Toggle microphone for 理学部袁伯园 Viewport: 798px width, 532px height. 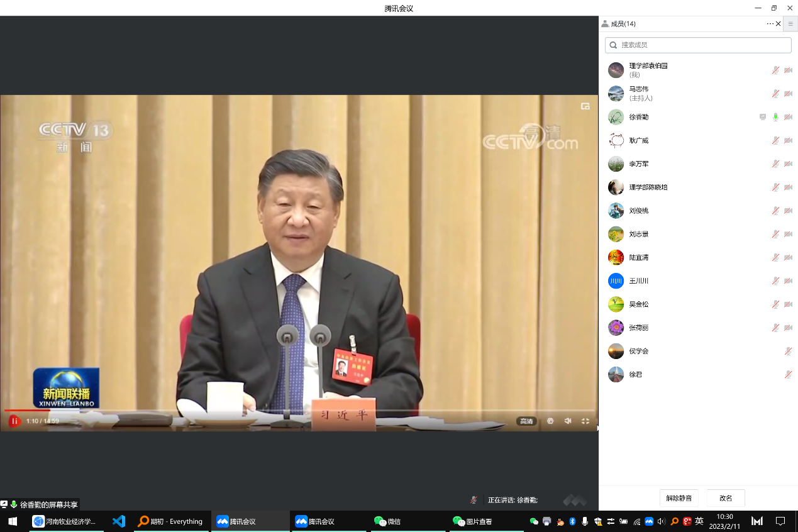point(775,70)
